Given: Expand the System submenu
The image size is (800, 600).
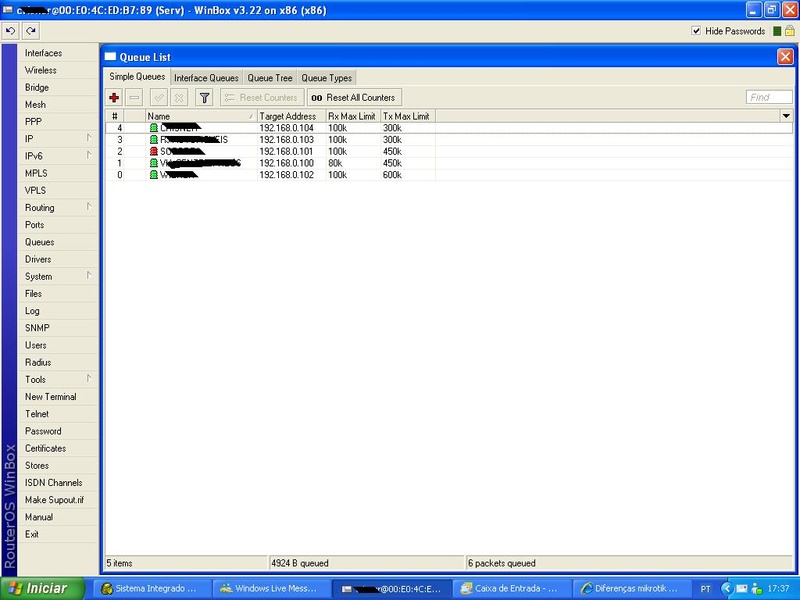Looking at the screenshot, I should tap(89, 276).
